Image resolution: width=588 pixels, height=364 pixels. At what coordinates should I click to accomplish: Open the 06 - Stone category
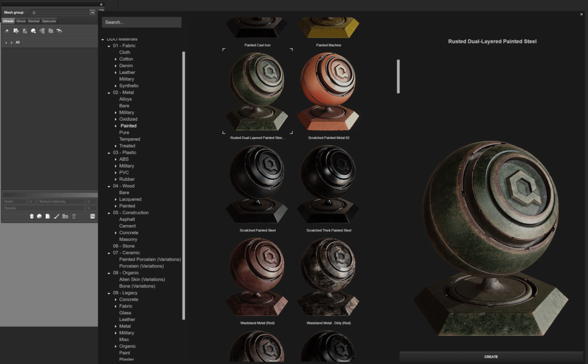[123, 246]
